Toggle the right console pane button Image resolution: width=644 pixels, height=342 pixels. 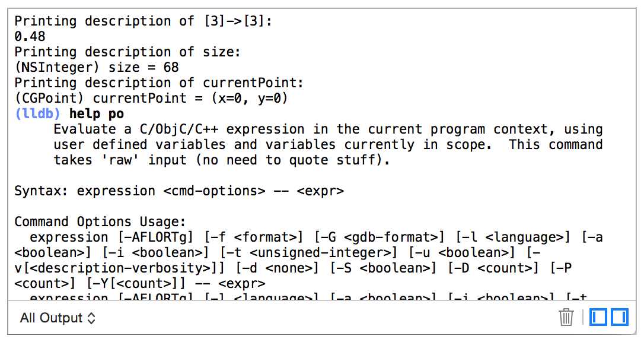click(619, 317)
